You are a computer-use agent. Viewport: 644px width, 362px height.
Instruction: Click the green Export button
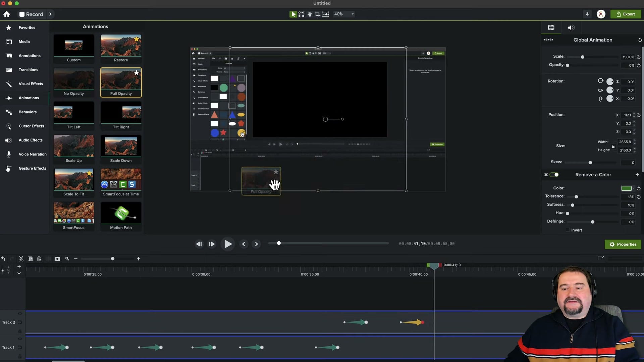pos(626,14)
